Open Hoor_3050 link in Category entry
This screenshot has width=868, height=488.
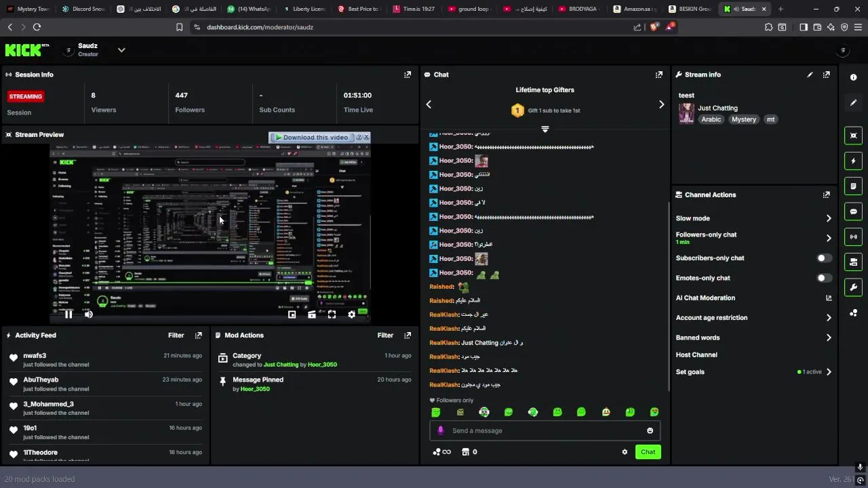(322, 365)
